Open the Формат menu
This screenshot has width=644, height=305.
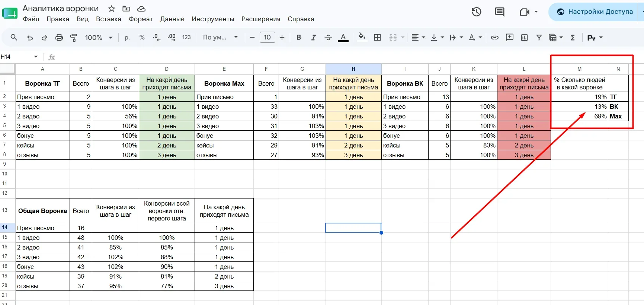pyautogui.click(x=141, y=19)
